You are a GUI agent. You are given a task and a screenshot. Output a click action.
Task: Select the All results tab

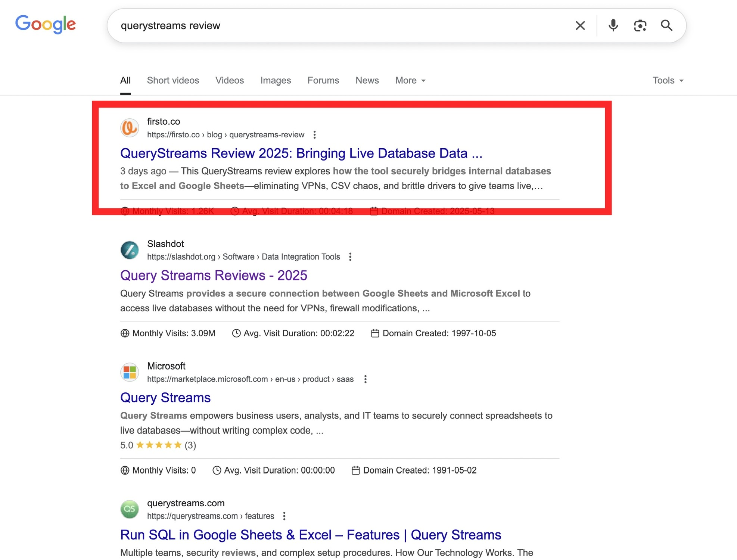125,80
